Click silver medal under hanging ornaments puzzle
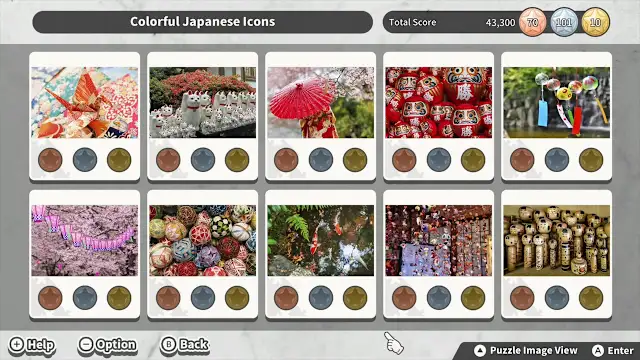The image size is (640, 360). 439,298
